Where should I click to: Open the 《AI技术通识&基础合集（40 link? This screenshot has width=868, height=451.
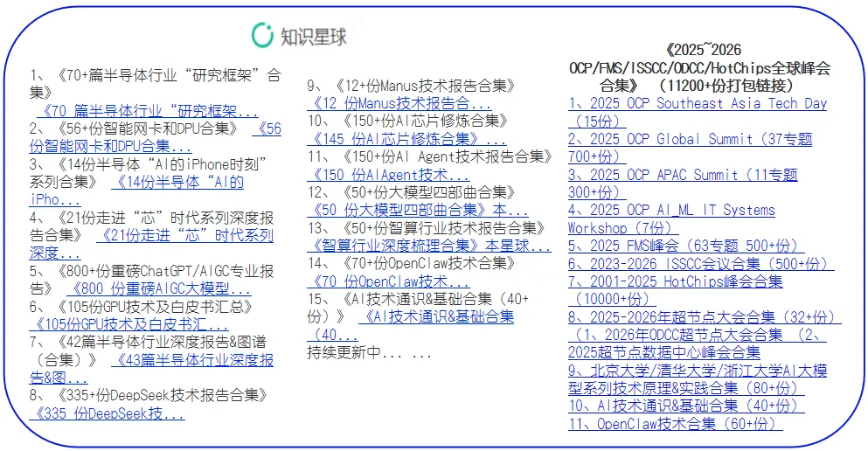click(x=411, y=325)
